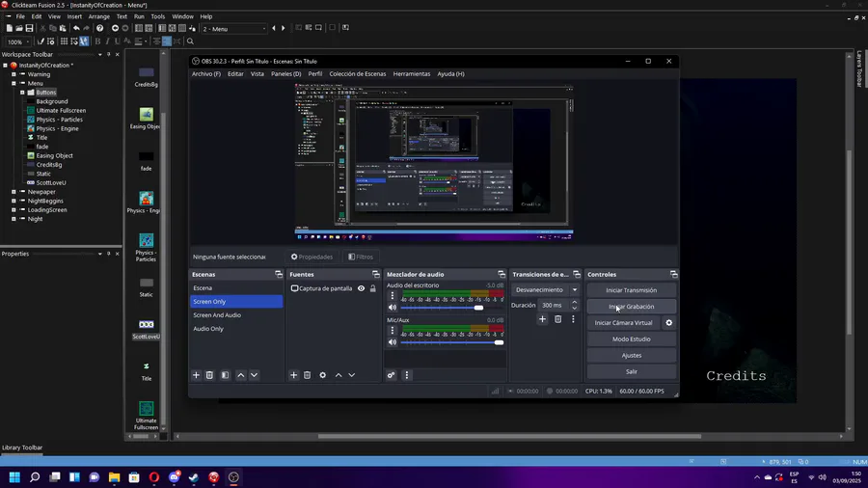
Task: Delete selected scene with Escenas trash icon
Action: tap(209, 375)
